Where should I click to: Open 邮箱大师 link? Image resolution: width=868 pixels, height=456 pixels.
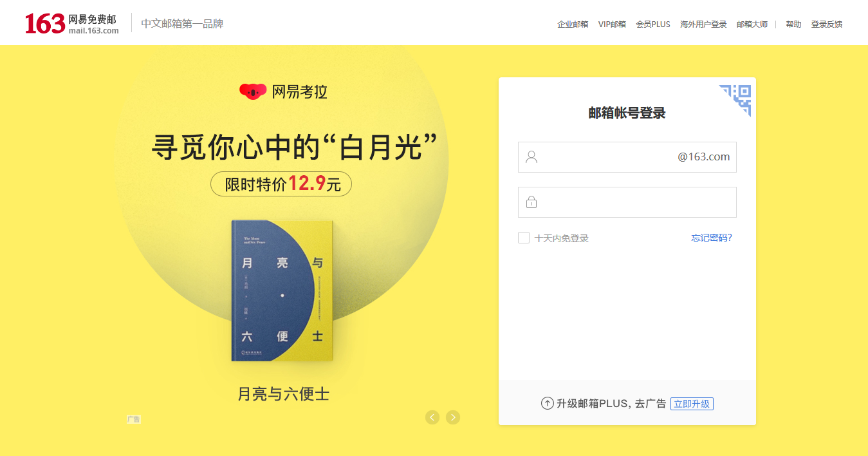[x=752, y=24]
